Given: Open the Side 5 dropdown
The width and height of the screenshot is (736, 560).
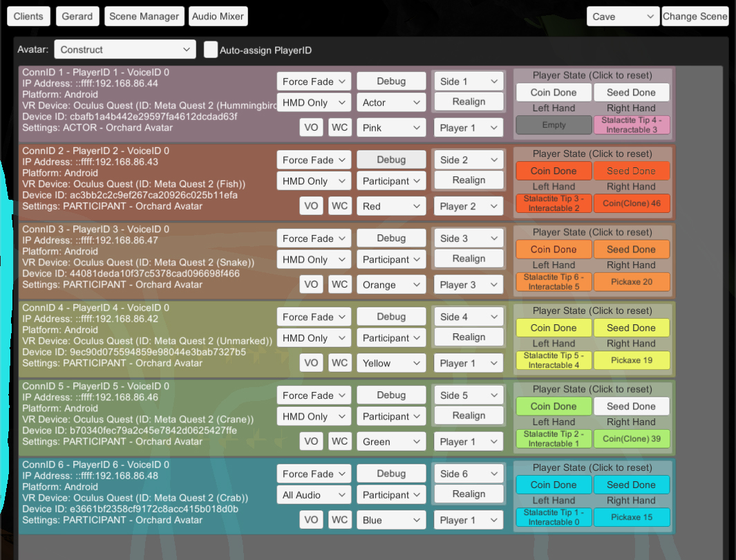Looking at the screenshot, I should [469, 395].
